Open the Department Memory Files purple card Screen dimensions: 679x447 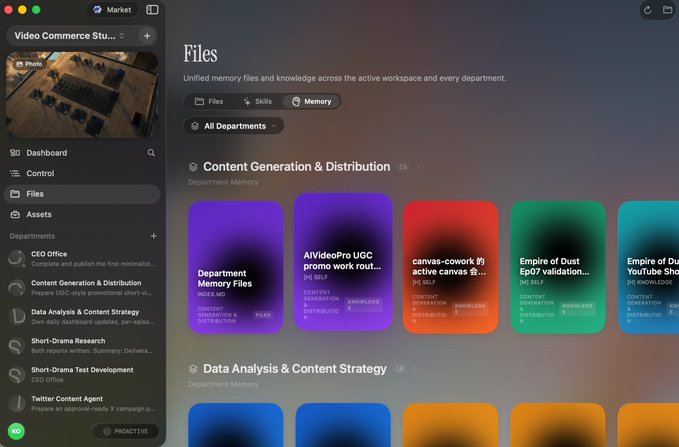(x=236, y=267)
